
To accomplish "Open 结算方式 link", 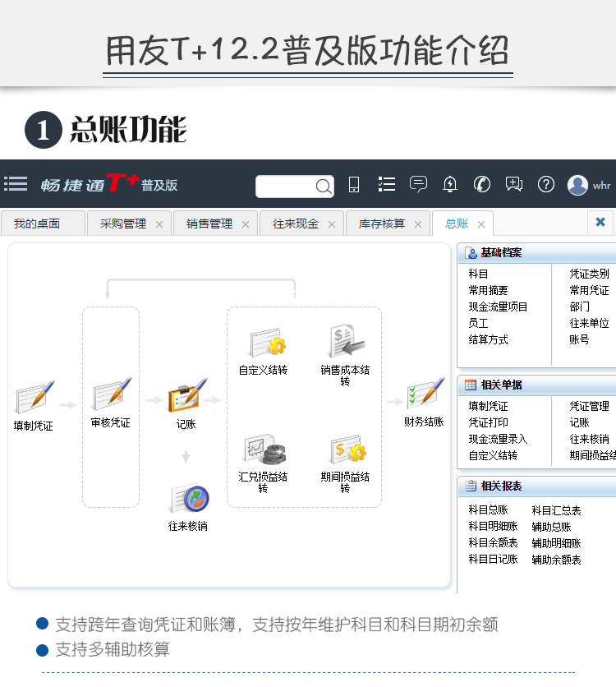I will pos(488,339).
